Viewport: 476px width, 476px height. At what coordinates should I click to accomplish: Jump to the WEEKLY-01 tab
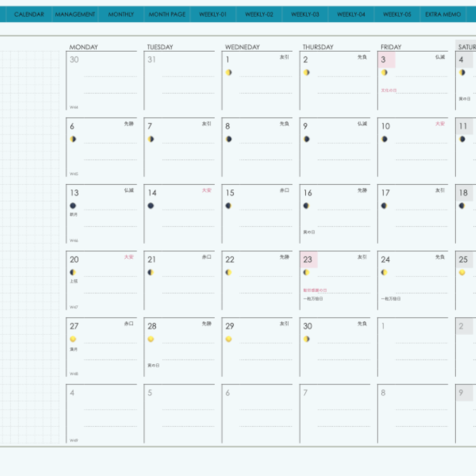pyautogui.click(x=213, y=14)
